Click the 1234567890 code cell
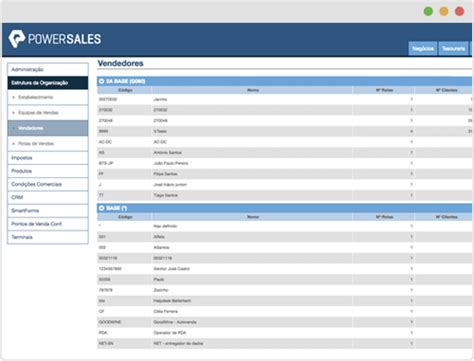The image size is (474, 361). tap(110, 269)
